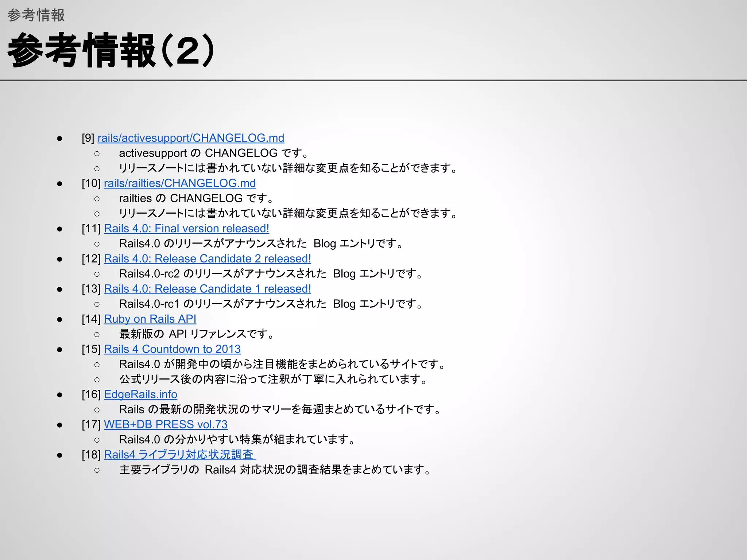Click the slide title 参考情報(2)
The height and width of the screenshot is (560, 747).
click(111, 50)
